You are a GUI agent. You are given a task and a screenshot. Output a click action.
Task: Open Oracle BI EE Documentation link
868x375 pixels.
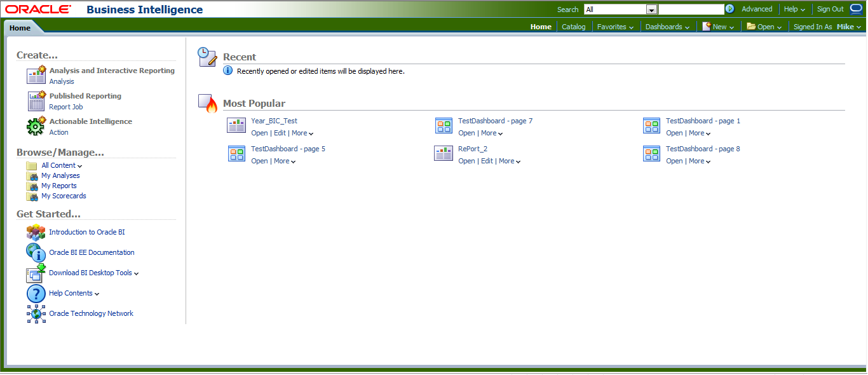pos(92,252)
